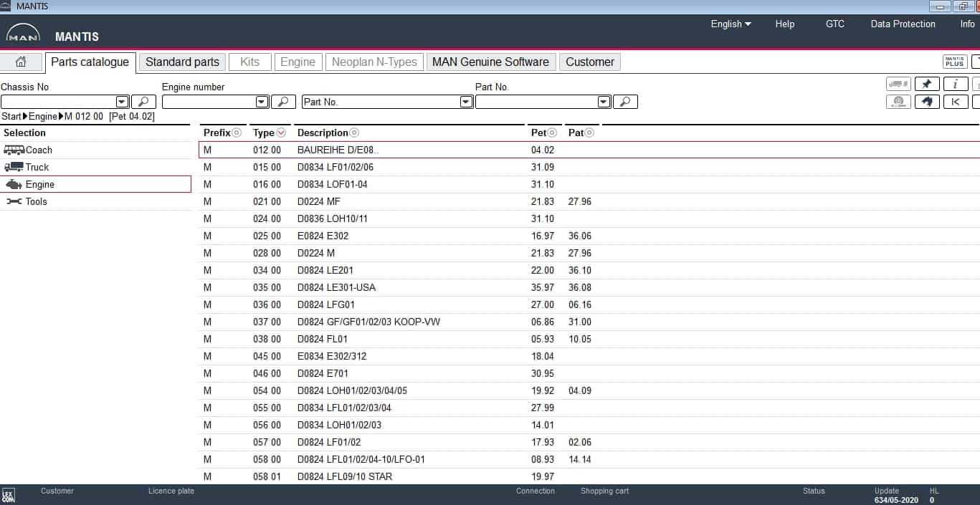Open the Info link
The image size is (980, 505).
coord(967,24)
